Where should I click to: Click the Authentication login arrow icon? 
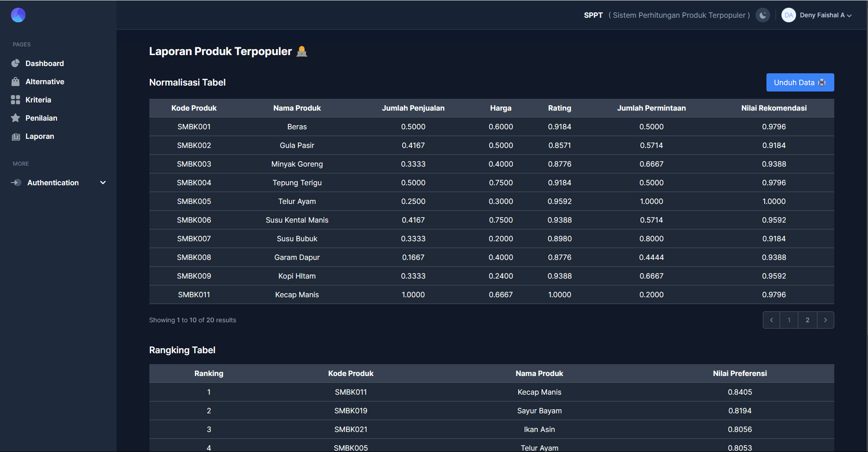(16, 183)
